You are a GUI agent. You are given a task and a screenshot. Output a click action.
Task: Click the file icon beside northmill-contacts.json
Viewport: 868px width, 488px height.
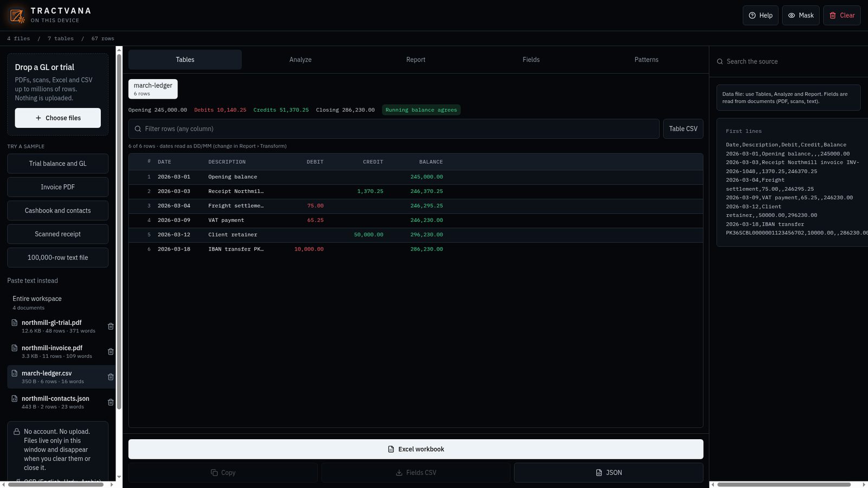click(x=15, y=399)
